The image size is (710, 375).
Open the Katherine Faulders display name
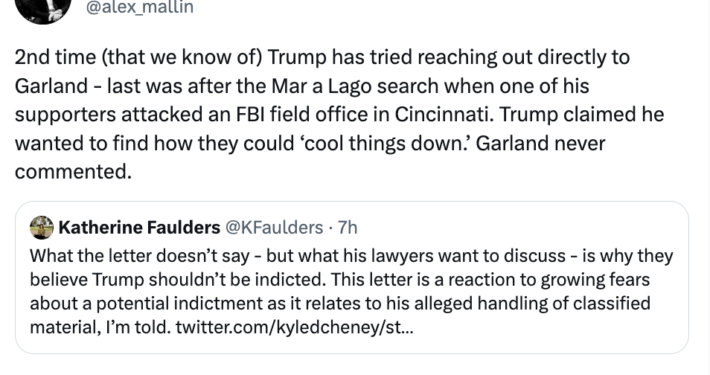(x=139, y=227)
